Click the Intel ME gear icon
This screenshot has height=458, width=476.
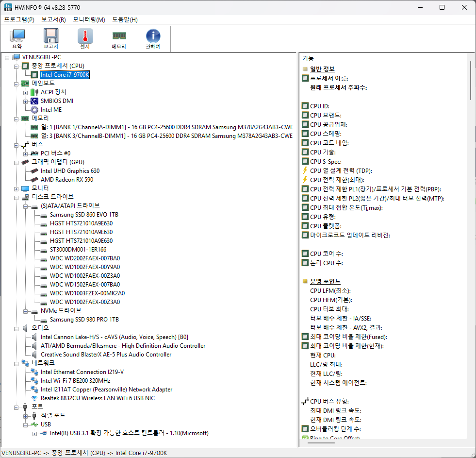pyautogui.click(x=34, y=110)
